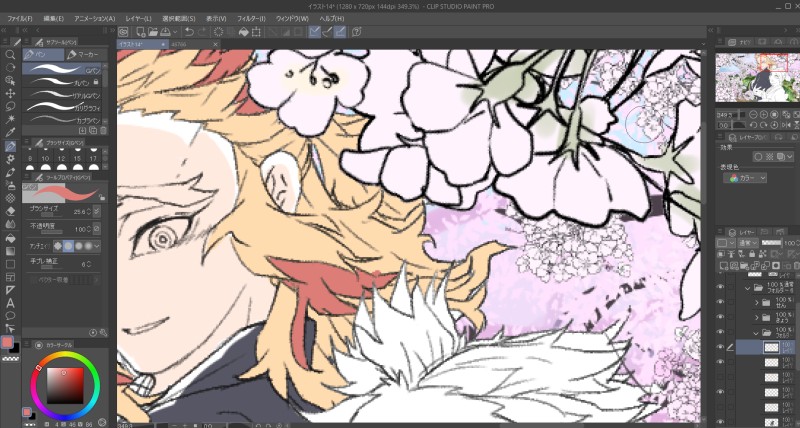800x428 pixels.
Task: Open the Clip Studio launcher icon
Action: tap(123, 32)
